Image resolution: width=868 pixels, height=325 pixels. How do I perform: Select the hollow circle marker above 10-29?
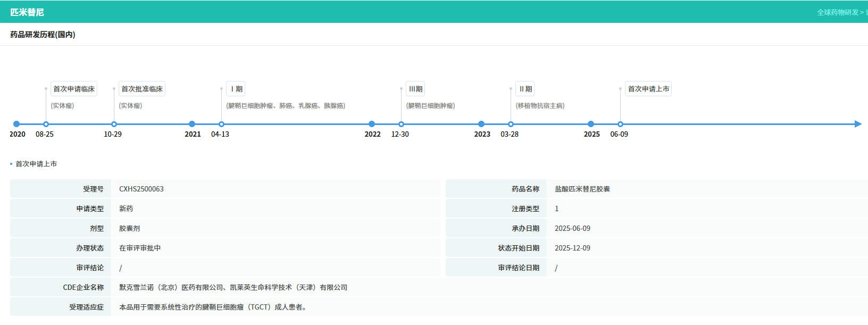tap(114, 124)
